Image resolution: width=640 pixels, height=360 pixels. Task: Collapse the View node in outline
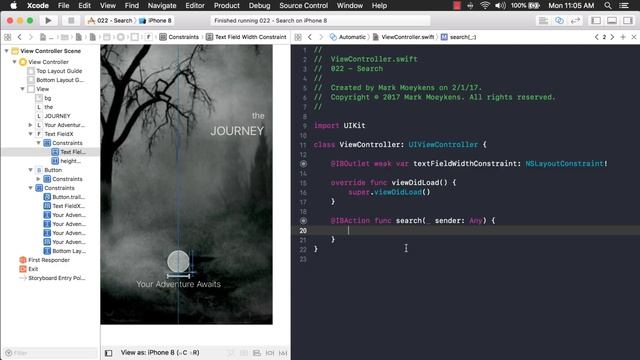point(22,89)
